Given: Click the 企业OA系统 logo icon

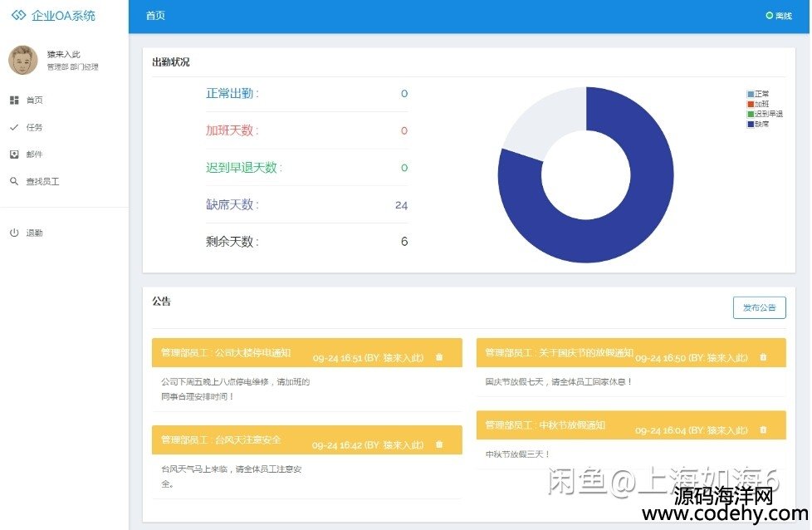Looking at the screenshot, I should pos(18,15).
